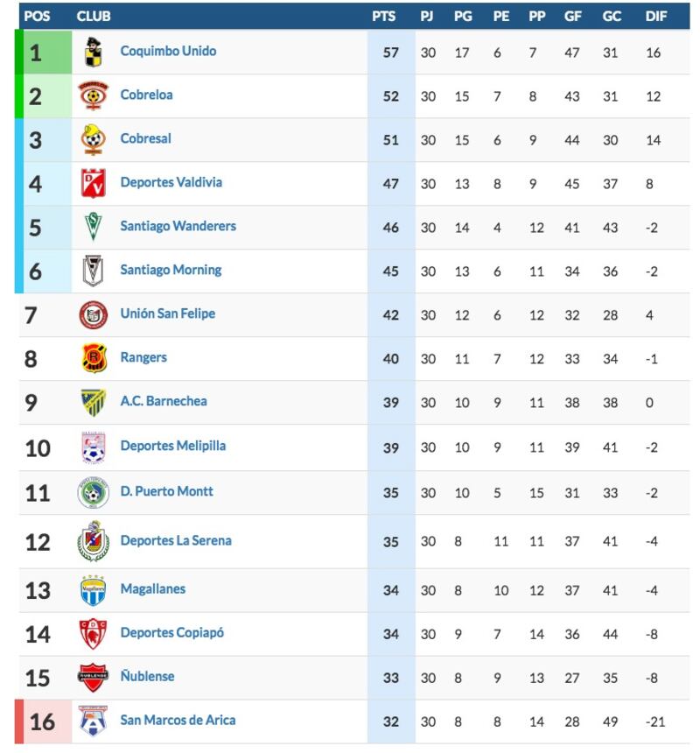
Task: Open the D. Puerto Montt link
Action: click(x=166, y=491)
